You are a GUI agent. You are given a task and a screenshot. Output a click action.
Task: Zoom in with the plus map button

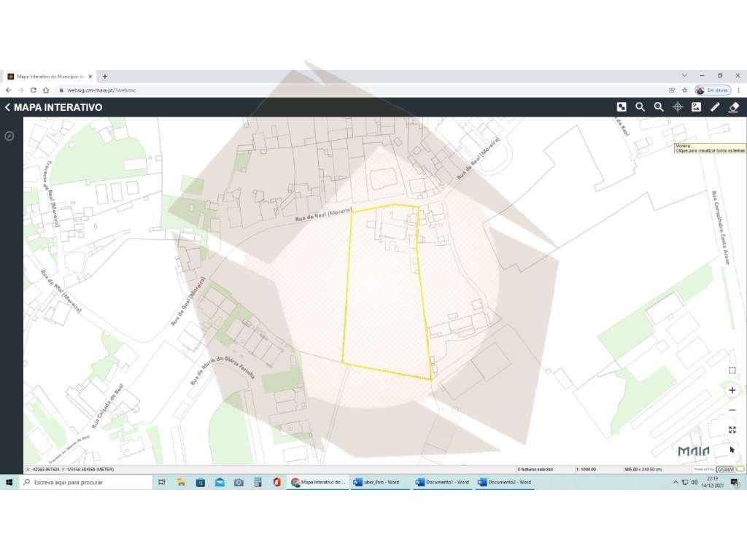[732, 391]
